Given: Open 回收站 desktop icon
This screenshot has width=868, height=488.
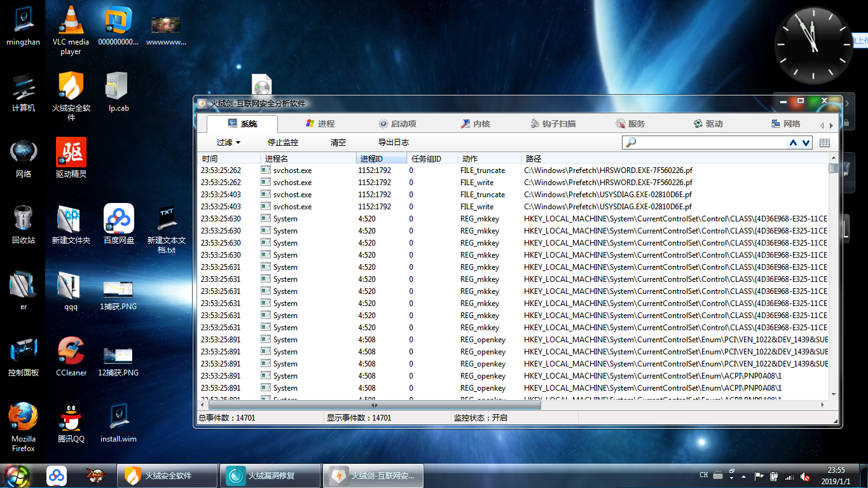Looking at the screenshot, I should coord(24,225).
